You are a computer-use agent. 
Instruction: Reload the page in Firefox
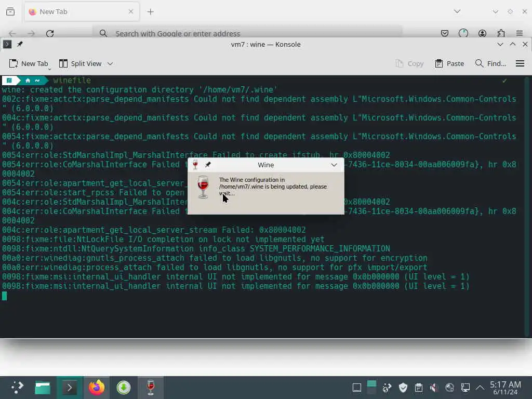click(x=50, y=33)
